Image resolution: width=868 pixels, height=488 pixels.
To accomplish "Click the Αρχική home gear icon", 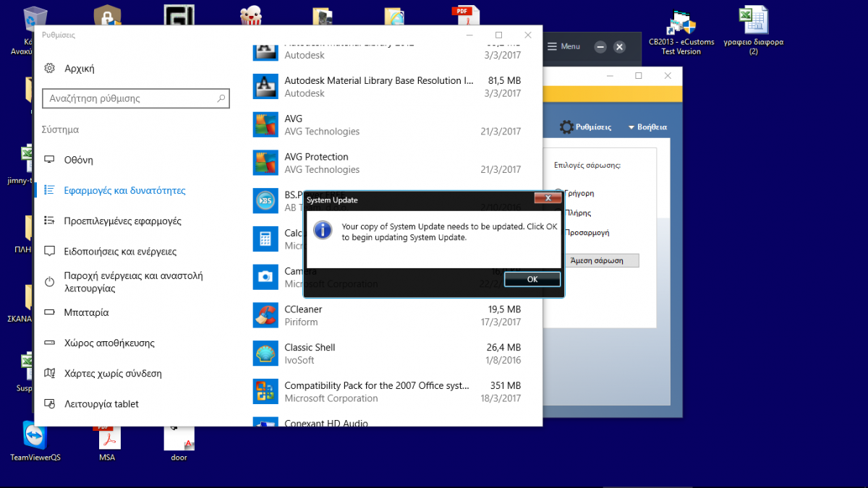I will [50, 69].
